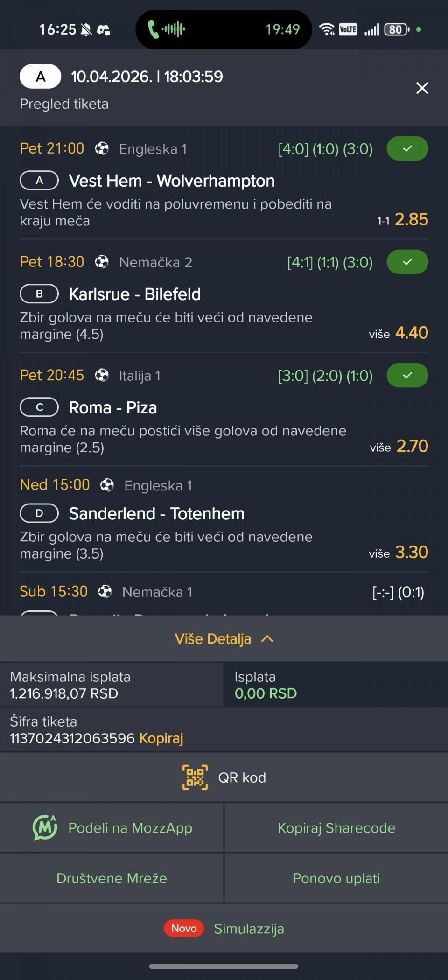Tap soccer ball icon beside Italija 1
This screenshot has width=448, height=980.
pyautogui.click(x=102, y=376)
